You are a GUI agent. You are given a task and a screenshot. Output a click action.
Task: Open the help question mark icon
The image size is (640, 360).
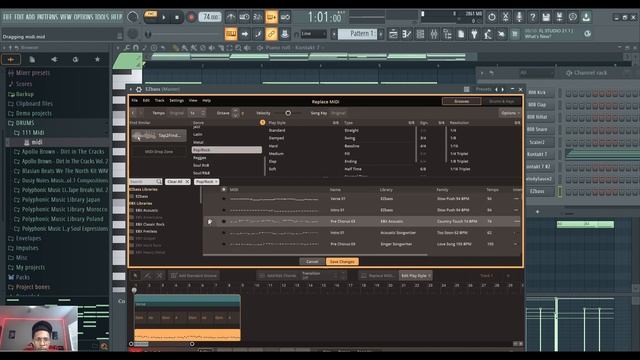point(532,17)
